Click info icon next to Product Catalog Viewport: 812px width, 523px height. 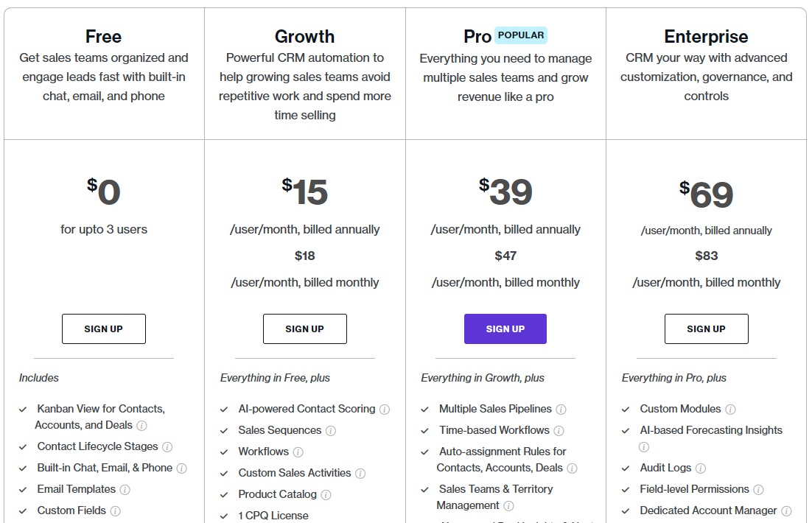pyautogui.click(x=326, y=495)
